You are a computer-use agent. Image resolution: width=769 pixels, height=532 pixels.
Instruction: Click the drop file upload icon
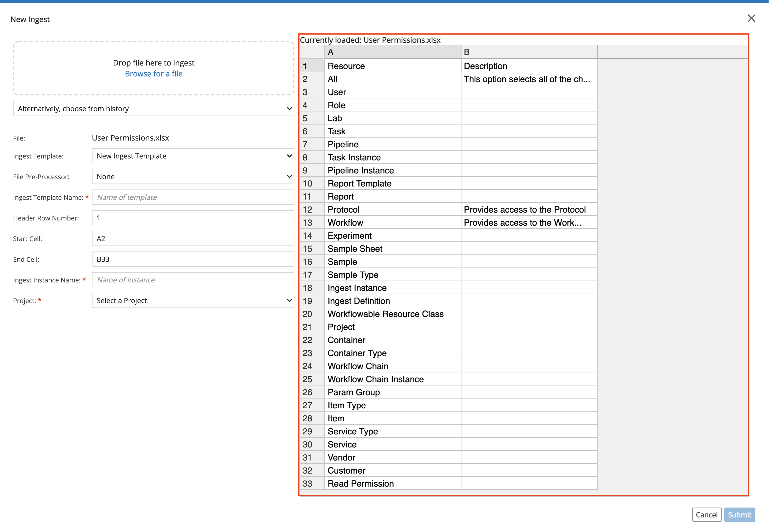point(154,66)
